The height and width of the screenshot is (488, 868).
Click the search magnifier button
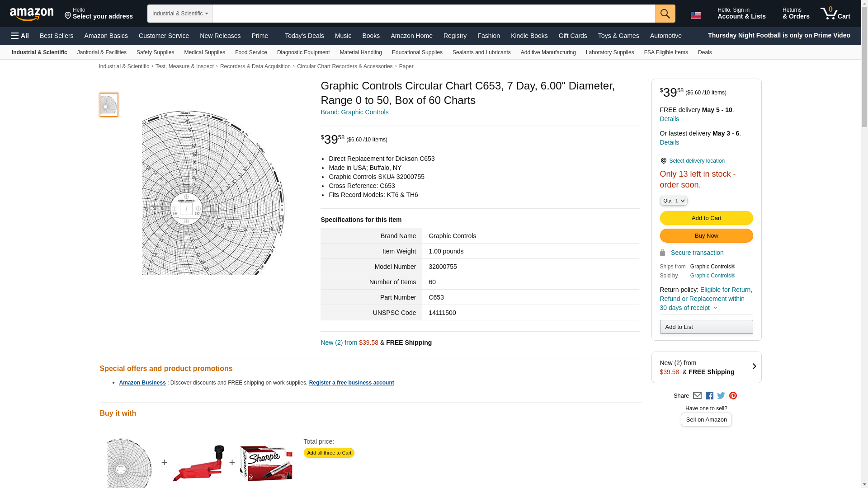pyautogui.click(x=665, y=14)
